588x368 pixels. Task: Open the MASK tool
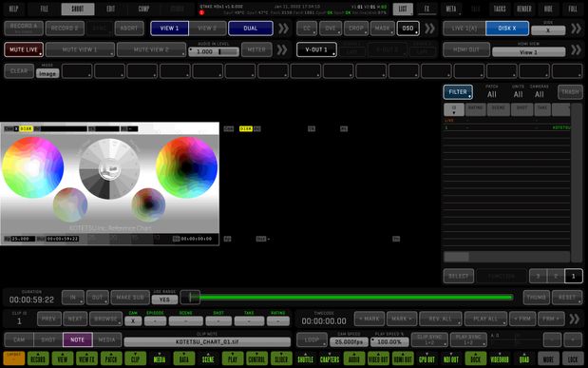[382, 29]
